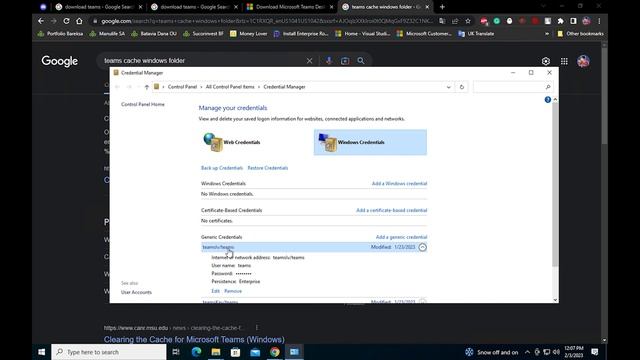Switch to second download teams Google Search tab
640x360 pixels.
click(194, 7)
